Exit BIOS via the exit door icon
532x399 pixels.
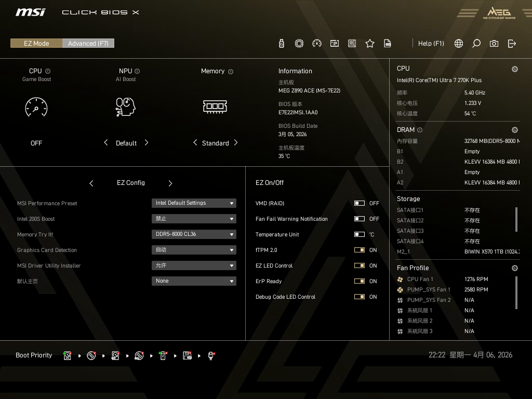[512, 44]
